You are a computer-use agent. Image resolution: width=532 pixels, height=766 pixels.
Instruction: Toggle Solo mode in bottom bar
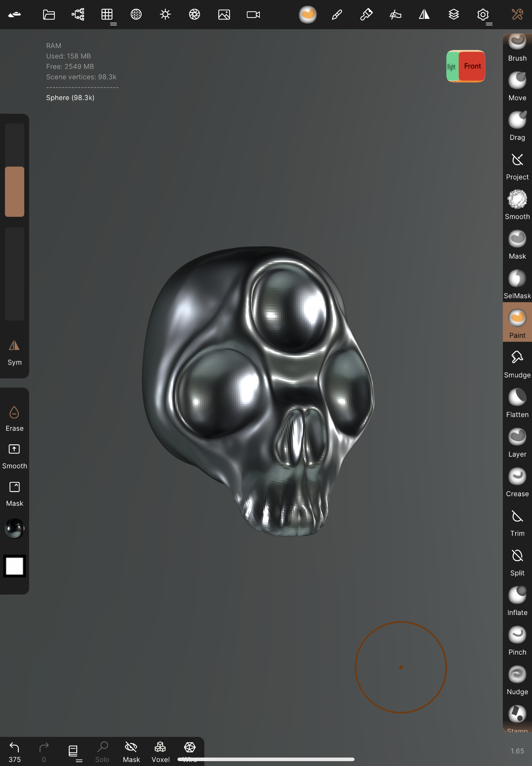click(102, 752)
